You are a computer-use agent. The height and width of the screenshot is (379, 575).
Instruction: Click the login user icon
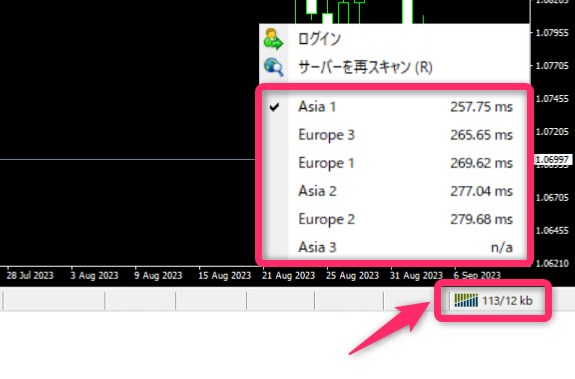point(273,39)
